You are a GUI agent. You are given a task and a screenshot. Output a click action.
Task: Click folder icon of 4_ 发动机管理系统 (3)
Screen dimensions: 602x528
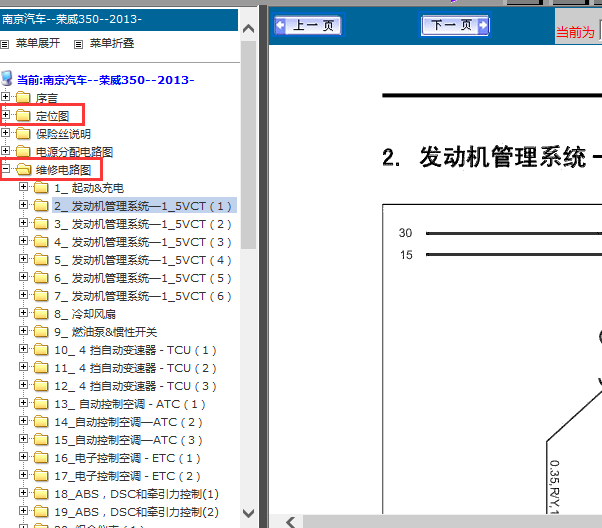41,242
